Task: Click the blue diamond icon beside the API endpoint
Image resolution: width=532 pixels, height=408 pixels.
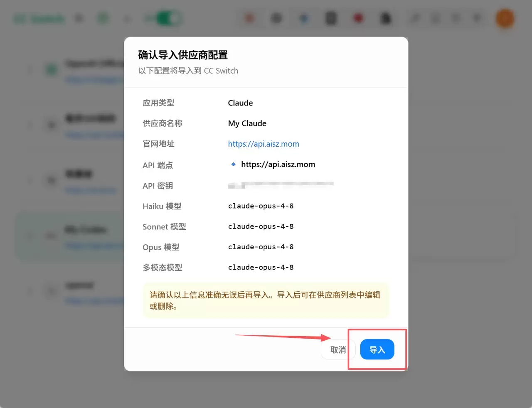Action: coord(233,164)
